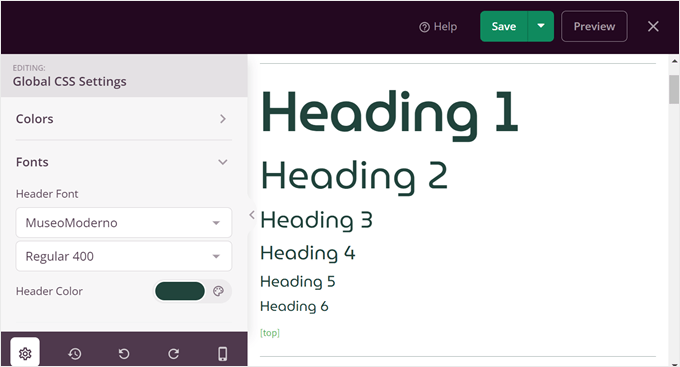Click the Heading 4 sample text

click(307, 253)
